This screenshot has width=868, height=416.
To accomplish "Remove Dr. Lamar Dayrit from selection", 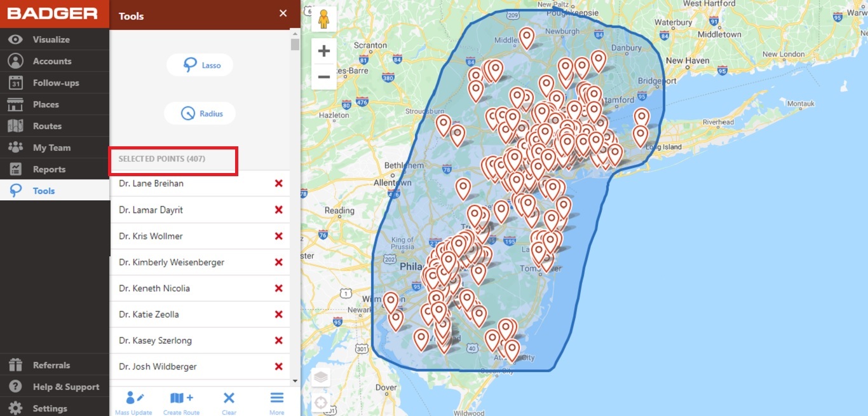I will click(x=278, y=210).
